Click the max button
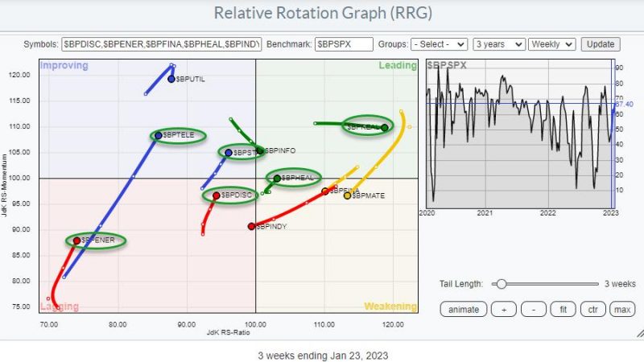Viewport: 644px width, 362px height. tap(622, 310)
